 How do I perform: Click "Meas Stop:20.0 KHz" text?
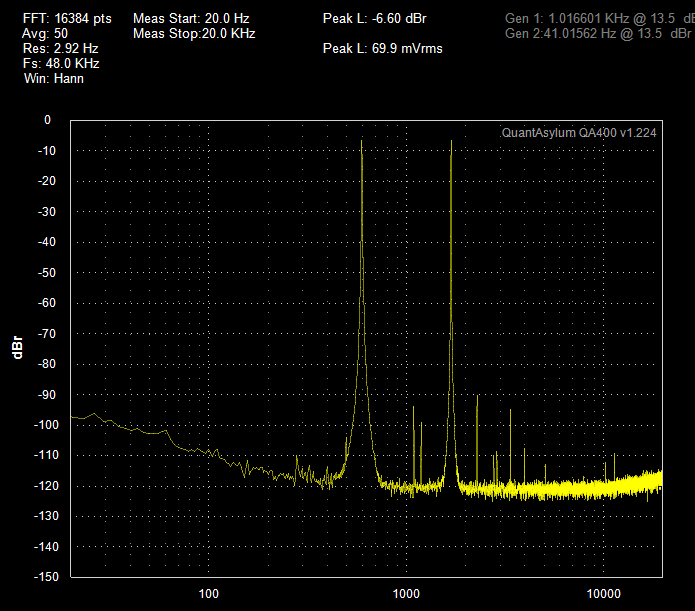point(194,34)
